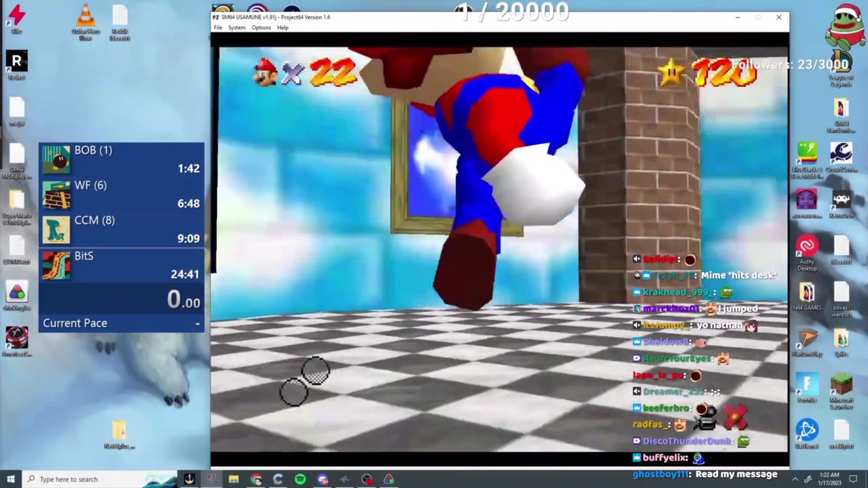Viewport: 868px width, 488px height.
Task: Click keeferbro username in chat
Action: pyautogui.click(x=667, y=408)
